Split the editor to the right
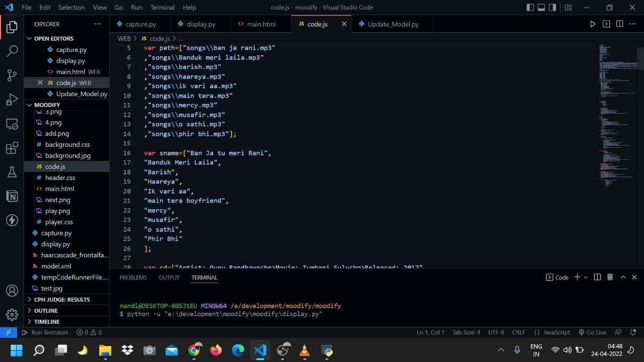The image size is (644, 362). [x=619, y=24]
